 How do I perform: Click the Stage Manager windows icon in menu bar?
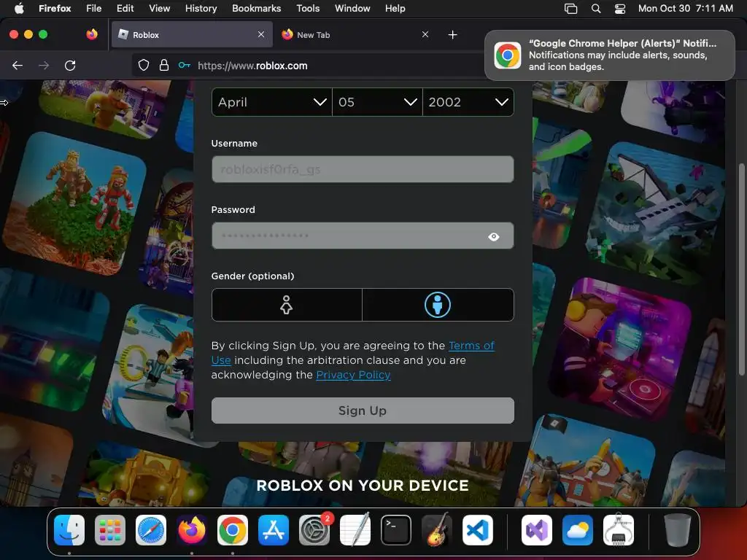click(570, 9)
